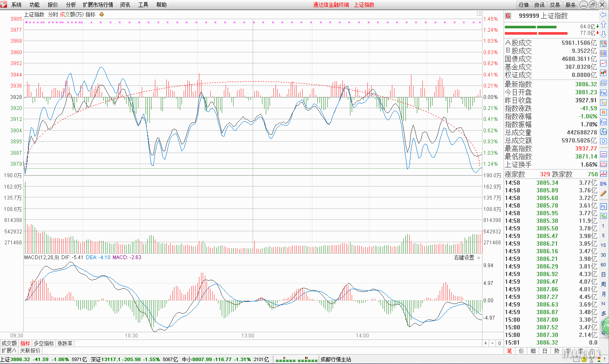The height and width of the screenshot is (364, 609).
Task: Click the up arrow icon in right sidebar
Action: point(603,25)
